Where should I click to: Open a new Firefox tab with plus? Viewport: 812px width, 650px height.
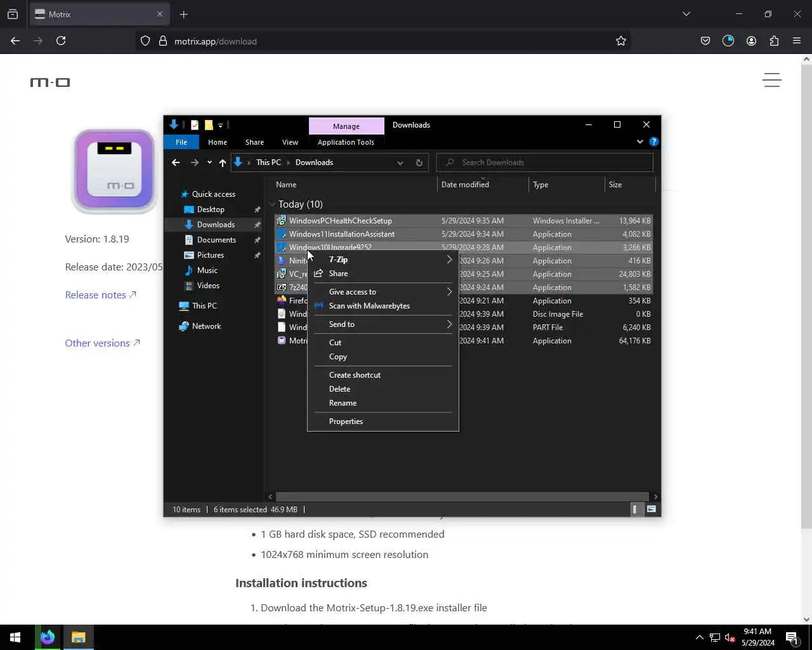[x=184, y=14]
